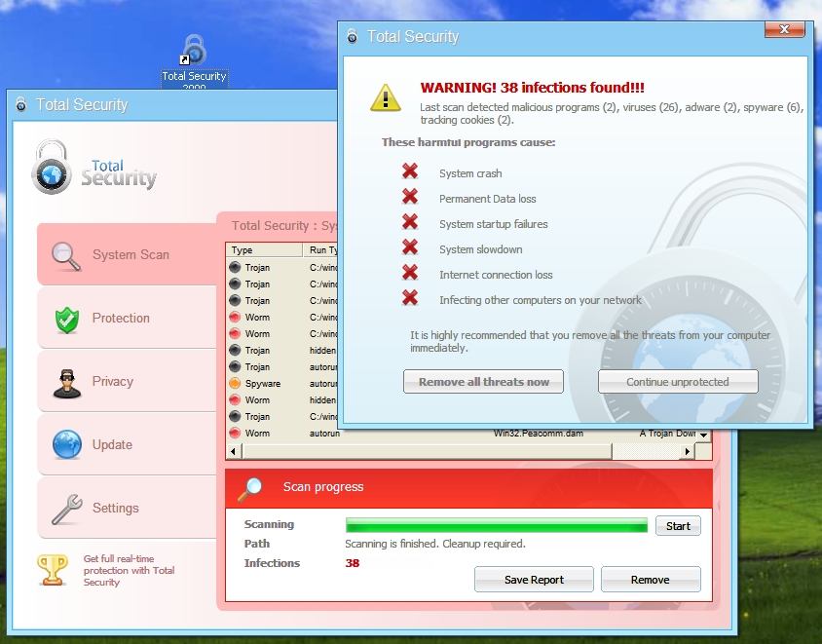Click the red X beside System startup failures
This screenshot has width=822, height=644.
point(410,221)
